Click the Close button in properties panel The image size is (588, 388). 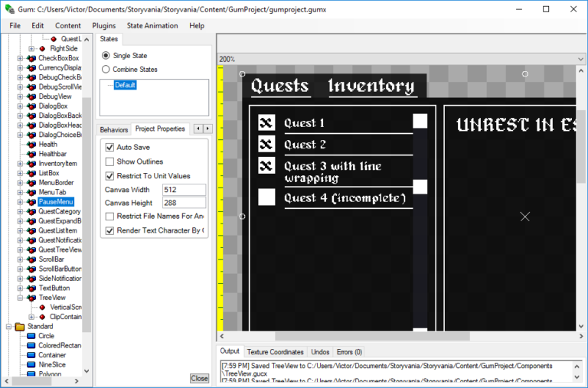(199, 378)
